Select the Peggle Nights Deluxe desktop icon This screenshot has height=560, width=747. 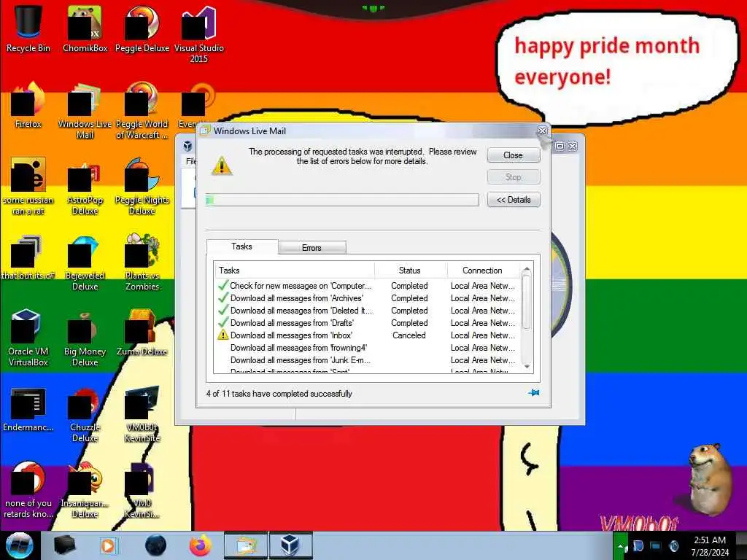coord(142,186)
